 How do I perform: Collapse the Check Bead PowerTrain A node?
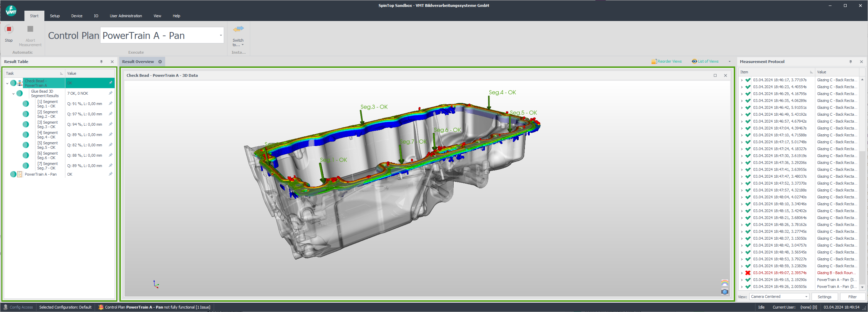click(x=7, y=83)
